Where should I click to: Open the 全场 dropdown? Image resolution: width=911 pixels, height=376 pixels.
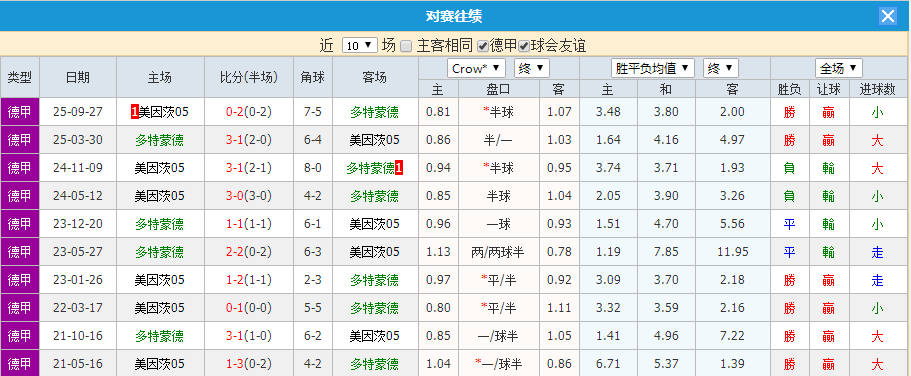click(838, 69)
